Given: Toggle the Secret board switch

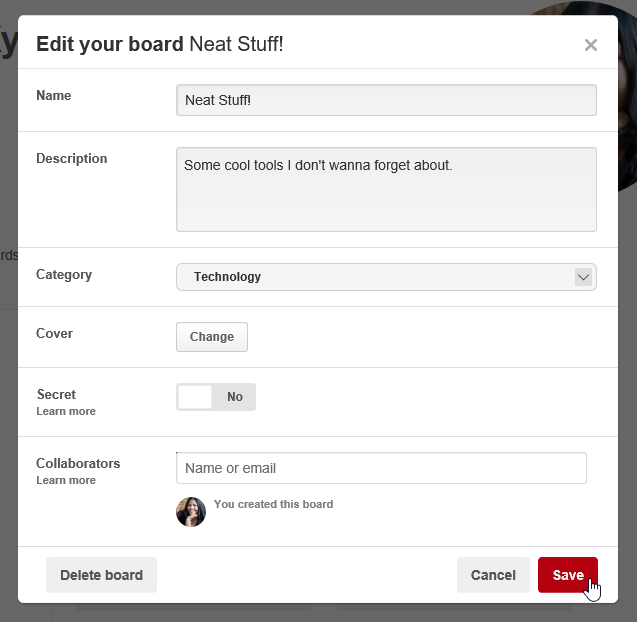Looking at the screenshot, I should click(x=216, y=397).
